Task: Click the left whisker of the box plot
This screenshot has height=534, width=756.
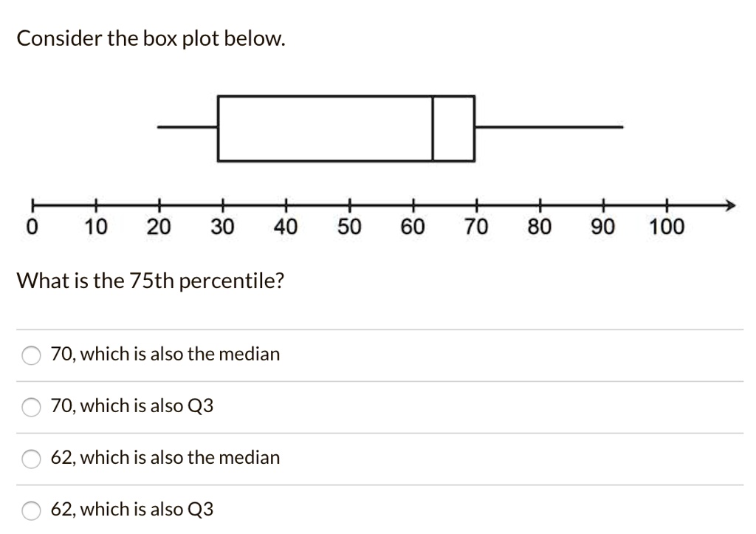Action: coord(187,127)
